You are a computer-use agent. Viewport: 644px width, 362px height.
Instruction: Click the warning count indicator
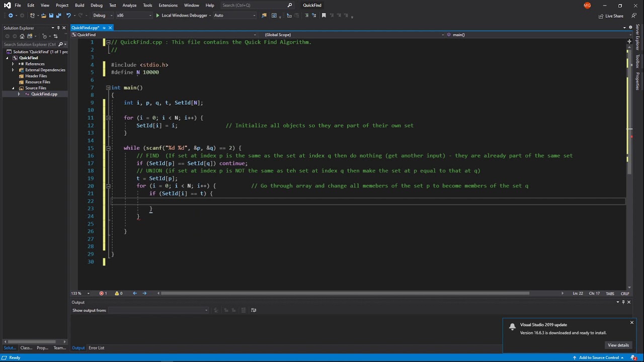click(x=119, y=294)
